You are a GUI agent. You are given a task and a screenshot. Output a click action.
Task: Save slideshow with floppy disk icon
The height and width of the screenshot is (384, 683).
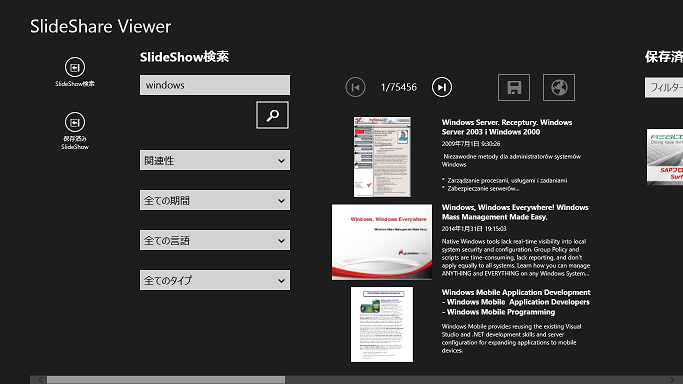[x=514, y=88]
